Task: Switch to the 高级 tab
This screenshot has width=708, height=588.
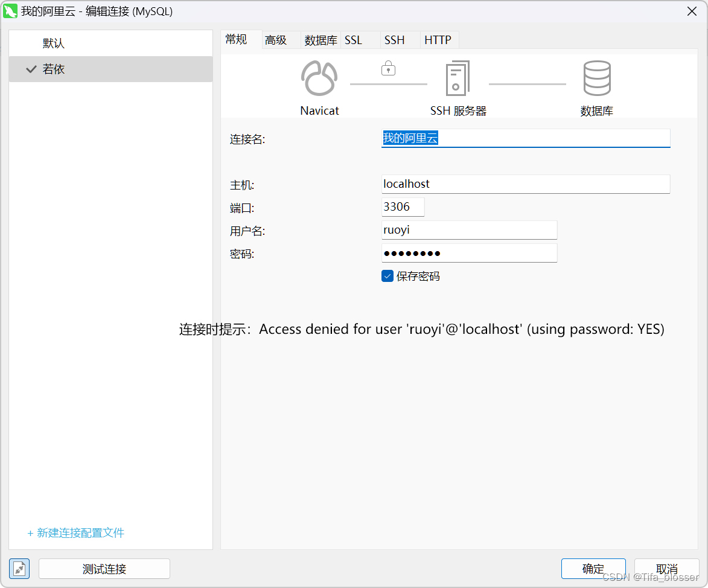Action: click(x=276, y=39)
